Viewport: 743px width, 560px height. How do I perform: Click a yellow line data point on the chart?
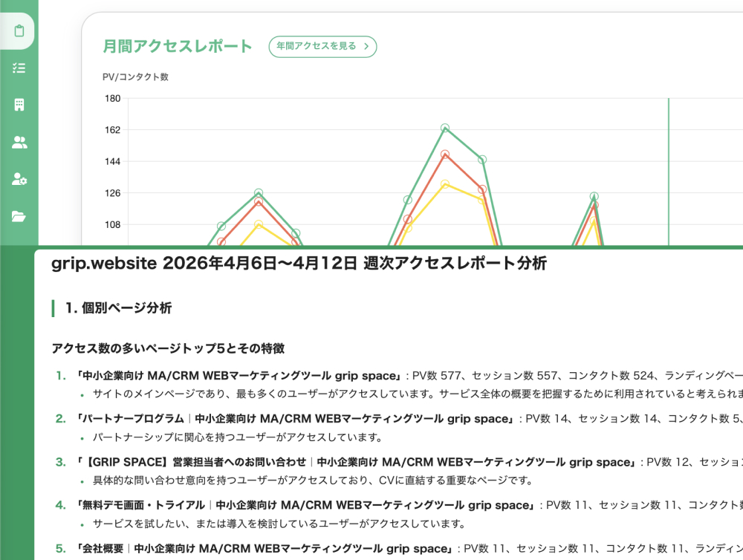coord(446,183)
